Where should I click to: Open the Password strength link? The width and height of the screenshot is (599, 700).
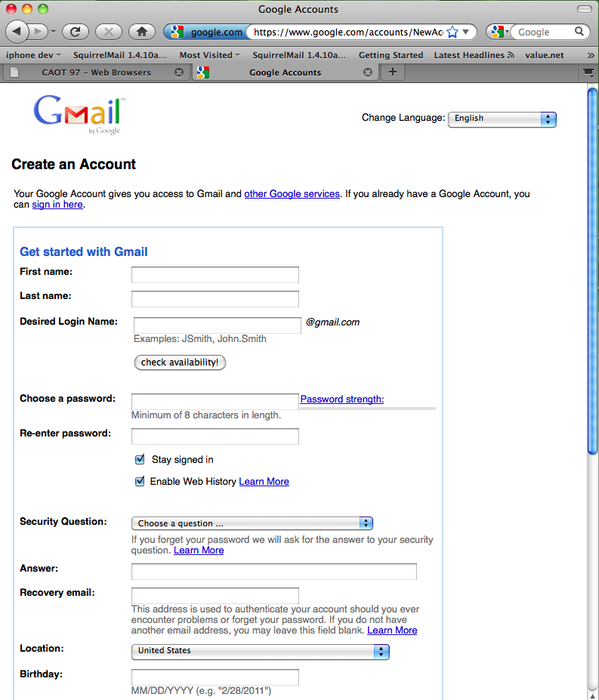click(341, 399)
